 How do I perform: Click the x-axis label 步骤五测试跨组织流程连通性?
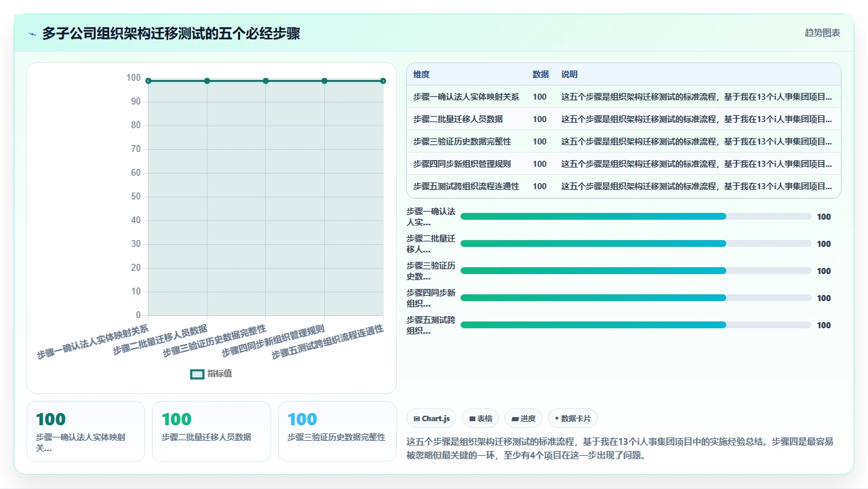click(x=328, y=343)
